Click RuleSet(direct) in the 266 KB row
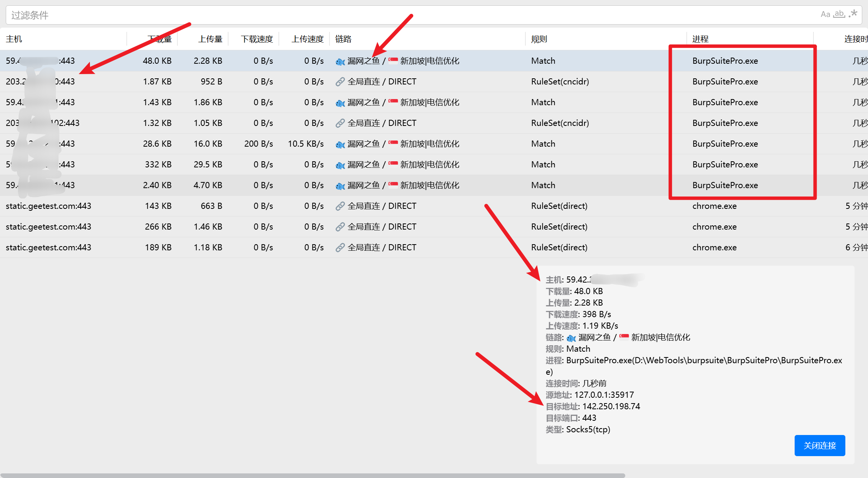The image size is (868, 478). click(559, 227)
